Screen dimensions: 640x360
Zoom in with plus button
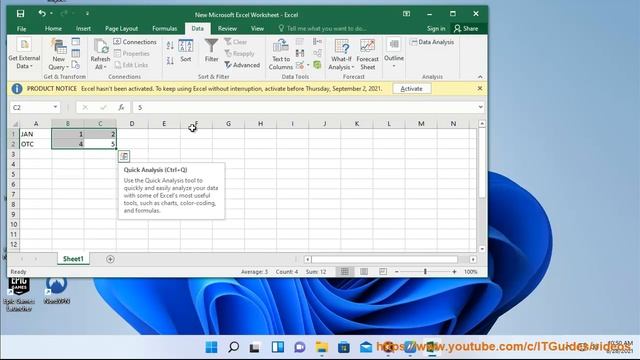(x=454, y=271)
